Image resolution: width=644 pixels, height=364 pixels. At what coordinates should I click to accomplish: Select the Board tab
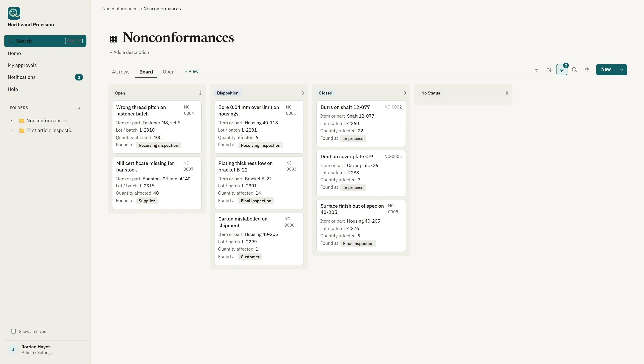pyautogui.click(x=146, y=72)
